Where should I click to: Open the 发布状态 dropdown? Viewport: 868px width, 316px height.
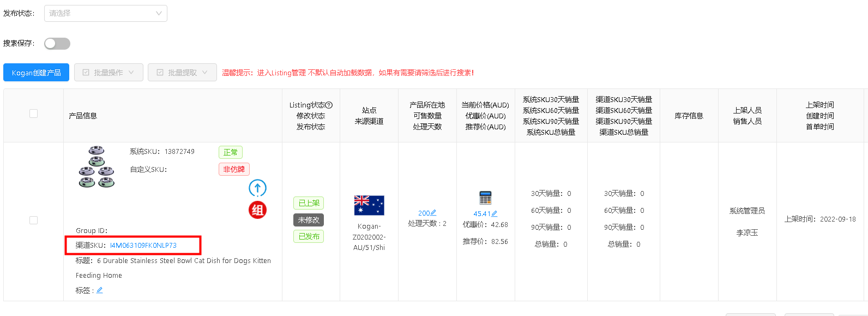tap(106, 13)
